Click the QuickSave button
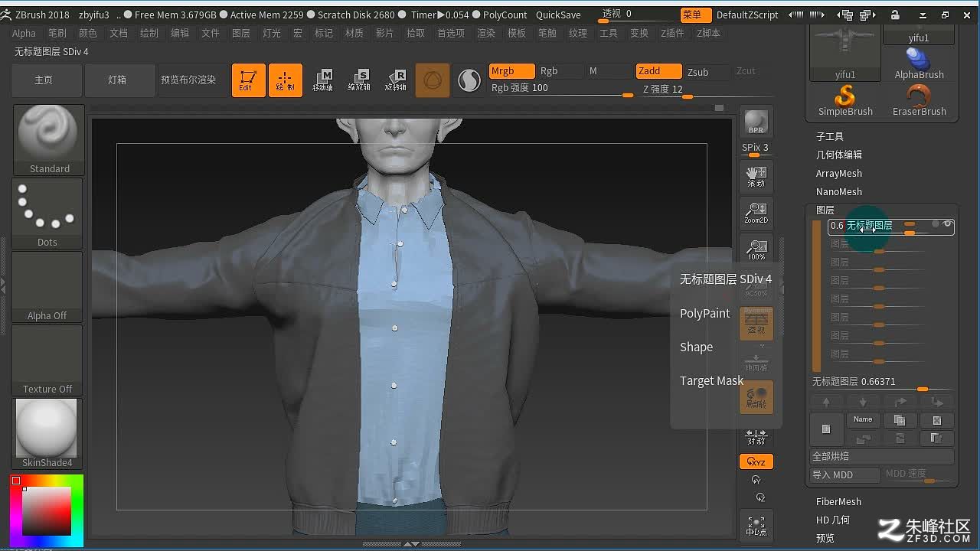The image size is (980, 551). 558,15
